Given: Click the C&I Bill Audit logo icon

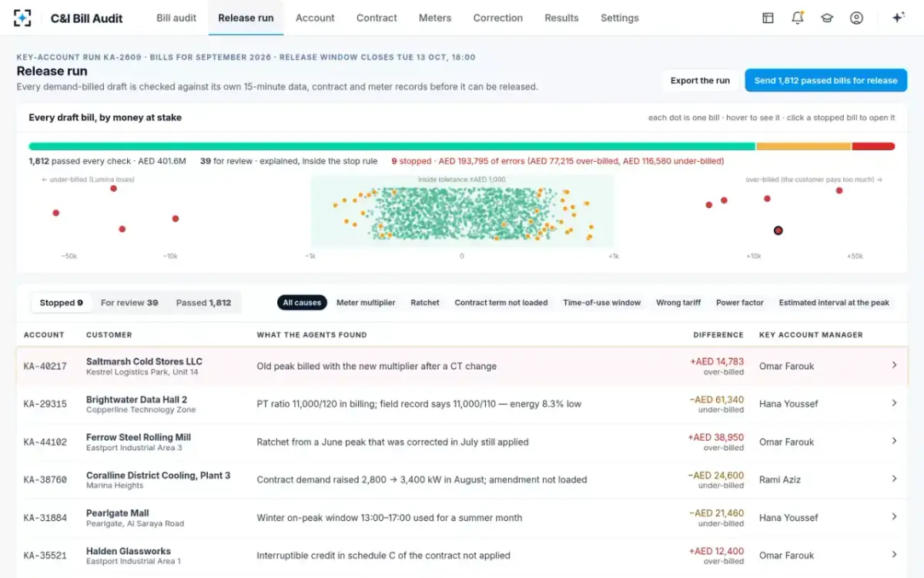Looking at the screenshot, I should click(x=23, y=18).
